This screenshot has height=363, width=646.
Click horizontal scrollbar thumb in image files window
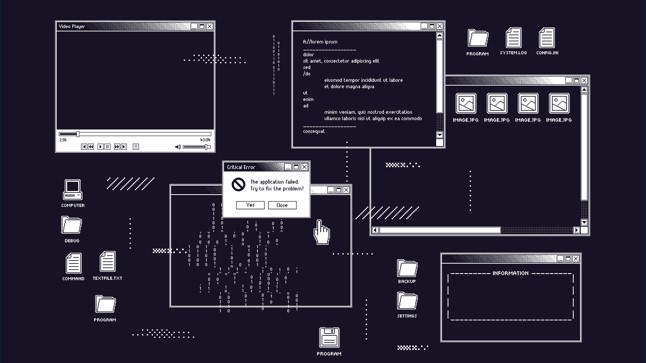click(x=440, y=230)
